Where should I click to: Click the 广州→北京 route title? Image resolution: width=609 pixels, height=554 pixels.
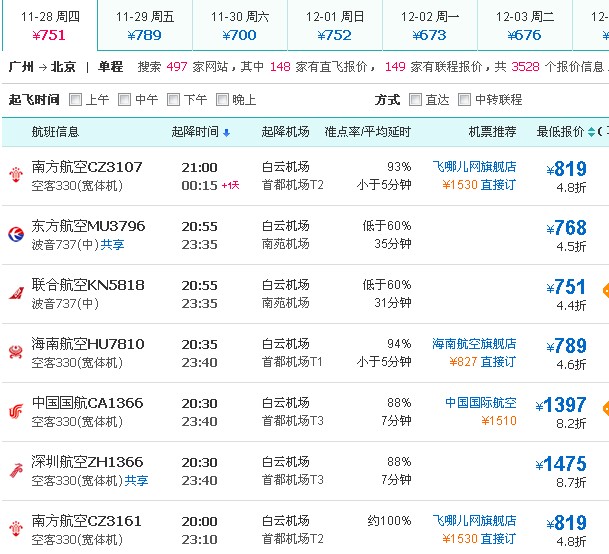click(42, 67)
